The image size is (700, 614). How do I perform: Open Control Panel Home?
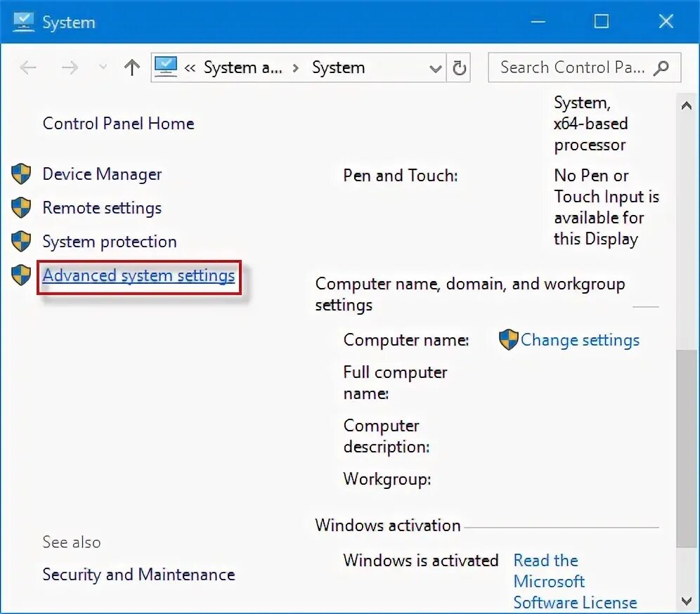(x=118, y=124)
